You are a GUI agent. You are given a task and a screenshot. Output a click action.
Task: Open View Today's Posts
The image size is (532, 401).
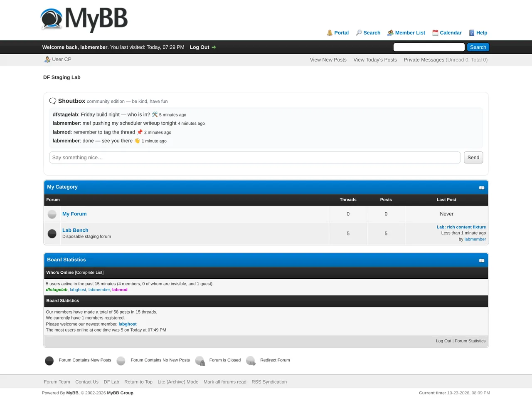(x=375, y=60)
